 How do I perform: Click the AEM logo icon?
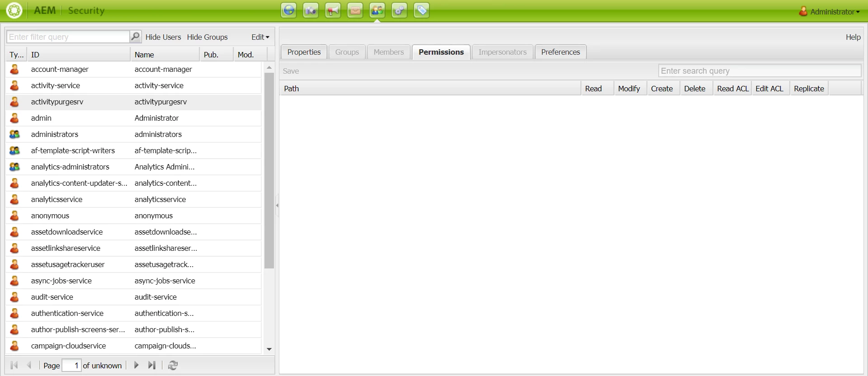14,10
